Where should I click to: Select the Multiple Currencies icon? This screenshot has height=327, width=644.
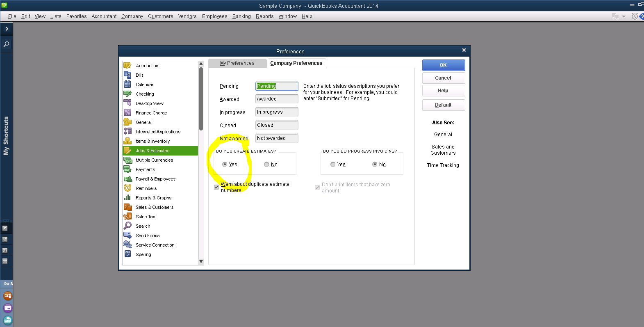[x=127, y=160]
